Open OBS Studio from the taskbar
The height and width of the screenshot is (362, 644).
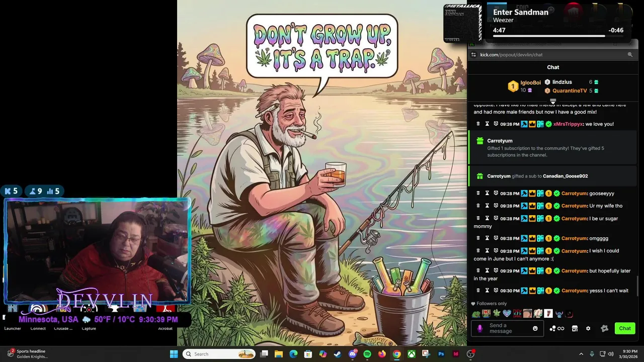pos(471,354)
